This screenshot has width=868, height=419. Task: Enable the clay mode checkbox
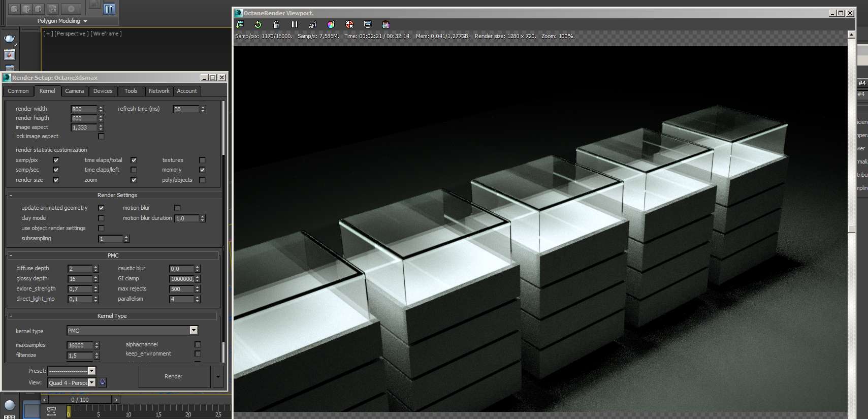click(x=101, y=218)
